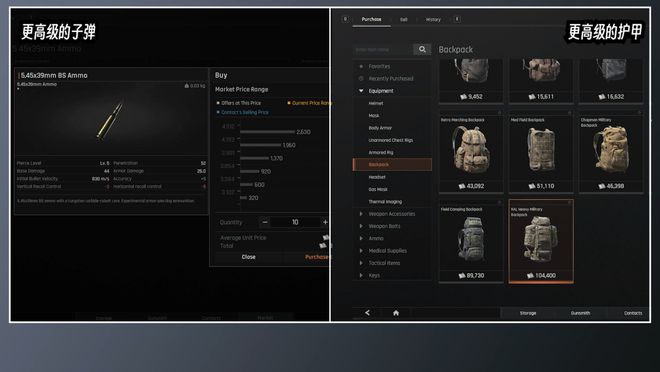Select the 2,600 price range bar

pos(267,132)
